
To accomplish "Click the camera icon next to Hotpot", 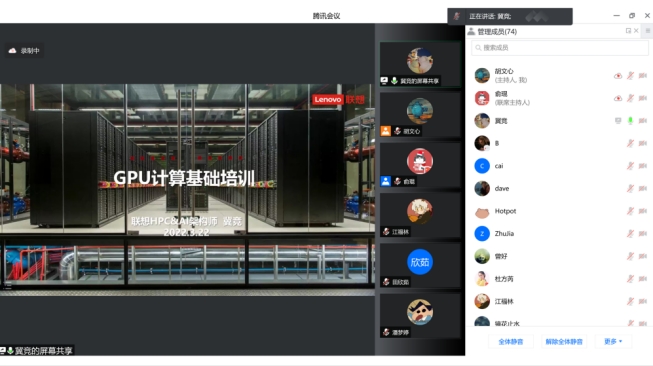I will pyautogui.click(x=643, y=211).
